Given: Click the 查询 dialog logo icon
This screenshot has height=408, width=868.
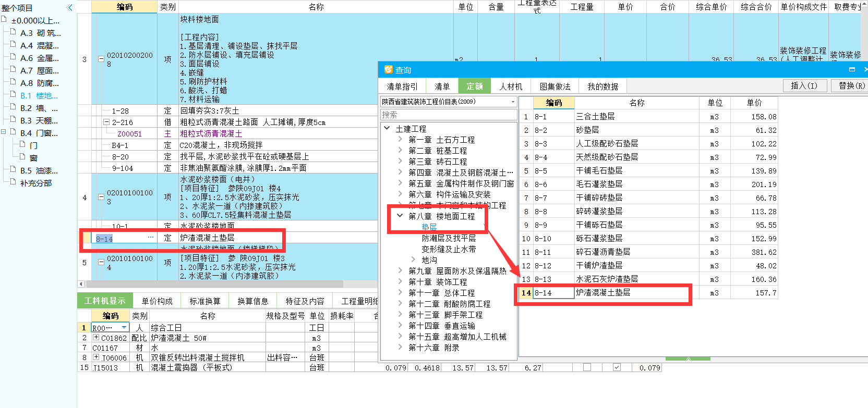Looking at the screenshot, I should tap(388, 69).
